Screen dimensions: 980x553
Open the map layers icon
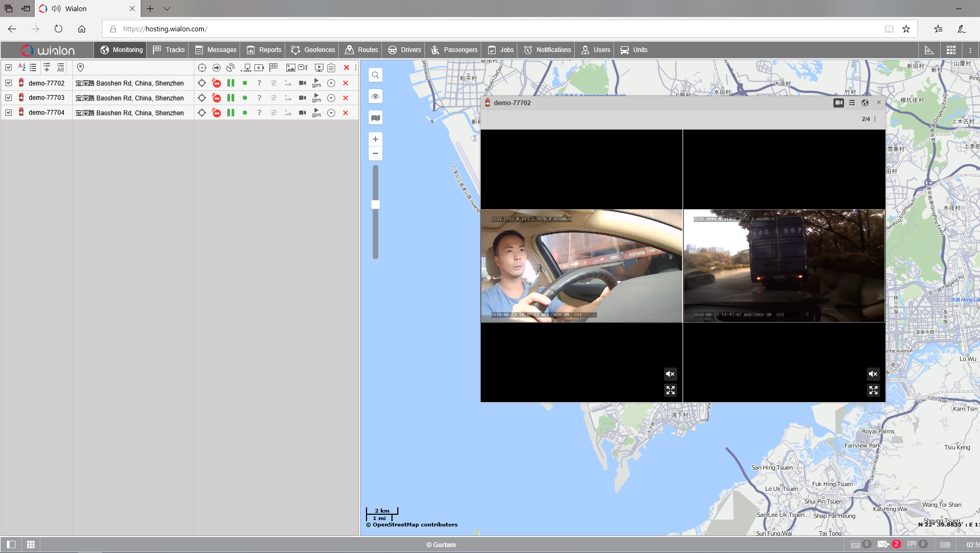pos(376,118)
